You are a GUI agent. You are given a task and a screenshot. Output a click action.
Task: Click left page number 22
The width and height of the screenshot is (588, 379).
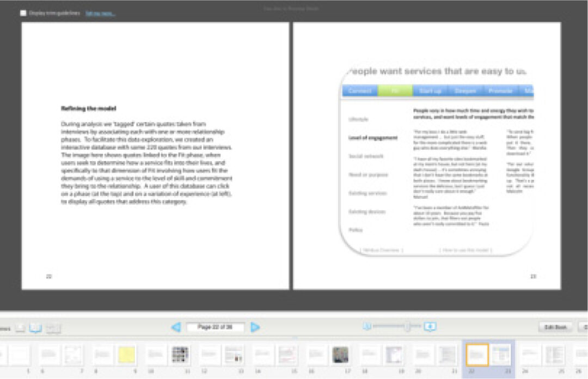[49, 277]
